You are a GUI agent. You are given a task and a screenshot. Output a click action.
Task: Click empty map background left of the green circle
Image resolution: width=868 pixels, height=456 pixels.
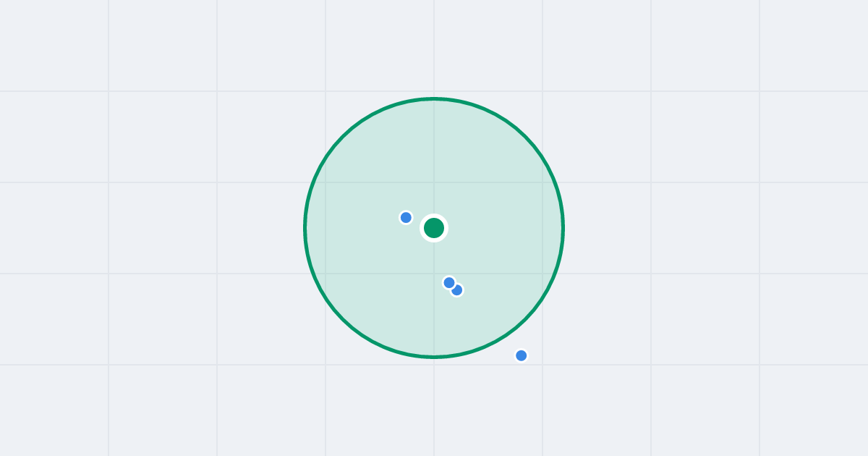181,228
